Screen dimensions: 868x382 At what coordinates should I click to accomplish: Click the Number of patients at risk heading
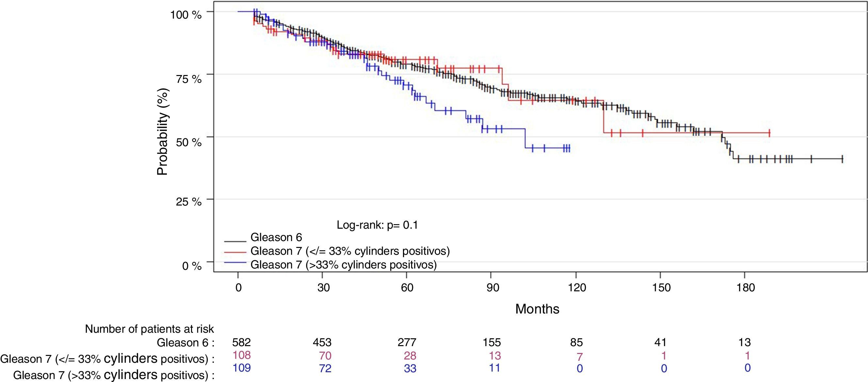point(149,329)
